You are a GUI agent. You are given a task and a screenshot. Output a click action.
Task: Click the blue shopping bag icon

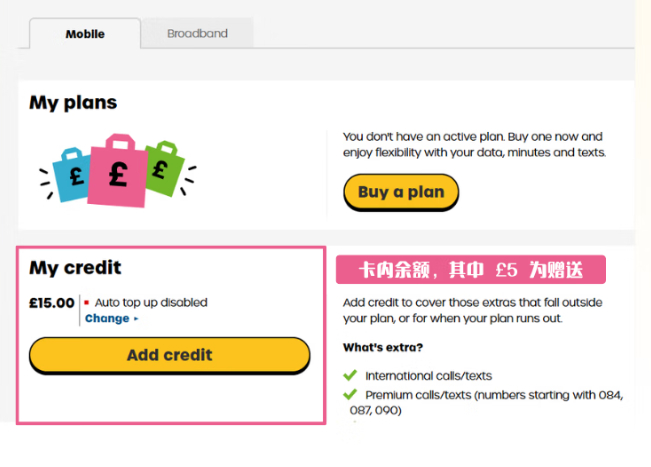tap(72, 172)
